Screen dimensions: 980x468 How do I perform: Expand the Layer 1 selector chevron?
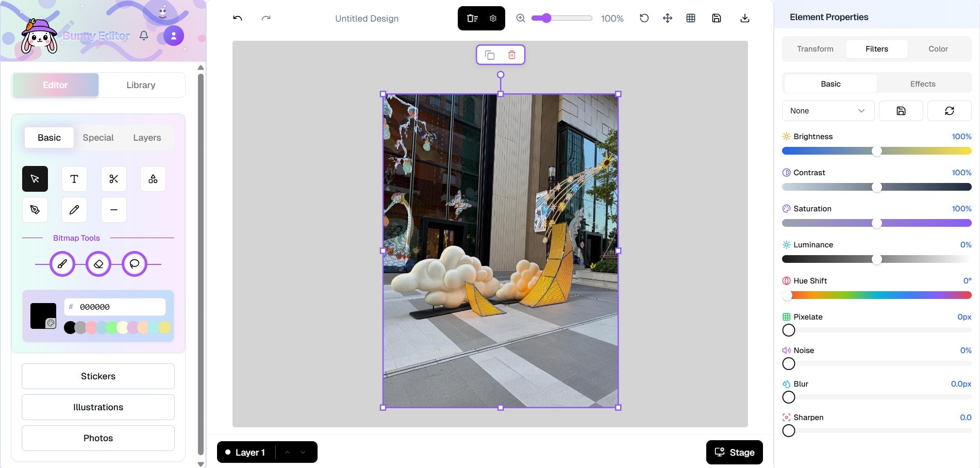(303, 452)
